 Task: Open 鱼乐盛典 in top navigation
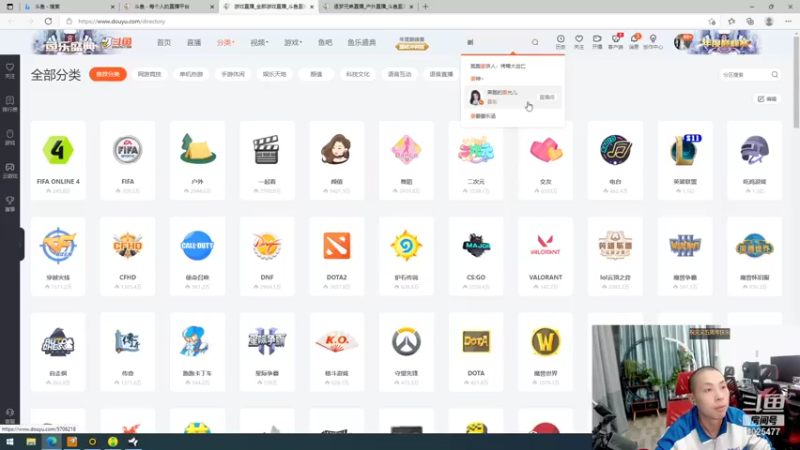point(362,42)
